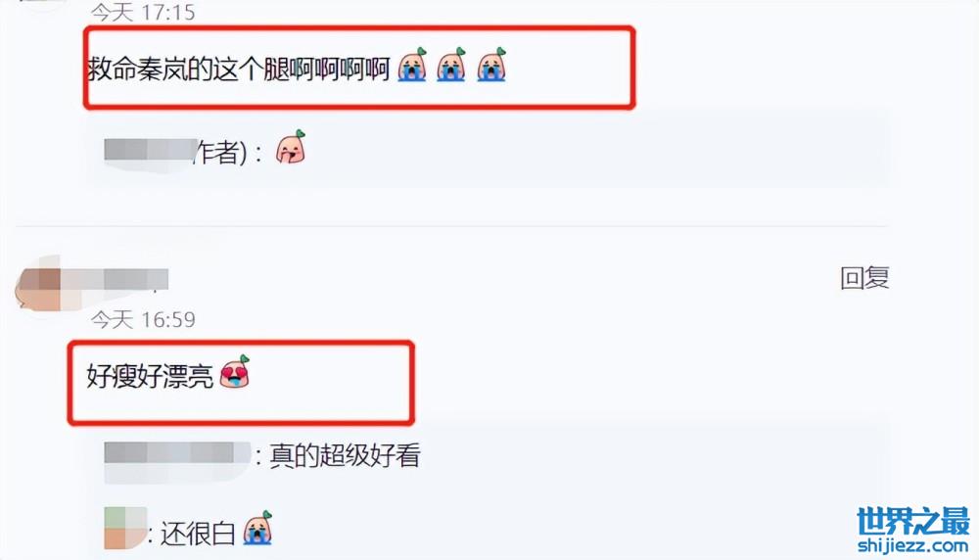The height and width of the screenshot is (560, 979).
Task: Click the last crying emoji in top comment
Action: (491, 65)
